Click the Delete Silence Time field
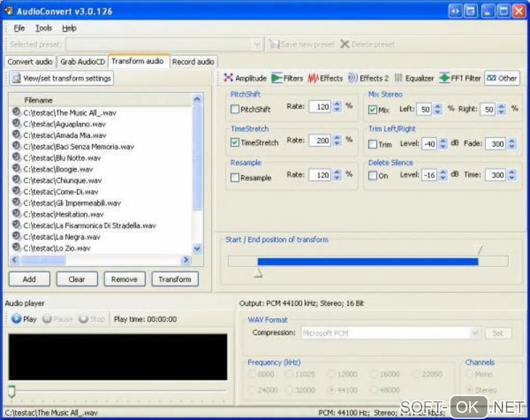Viewport: 530px width, 420px height. pyautogui.click(x=496, y=175)
